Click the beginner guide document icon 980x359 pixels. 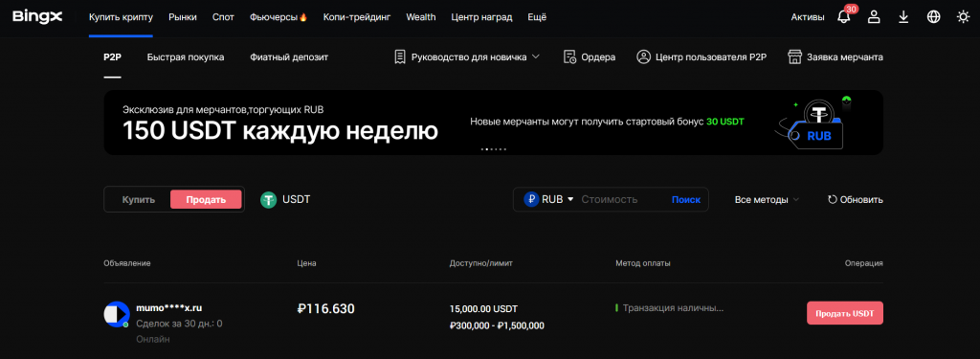400,56
